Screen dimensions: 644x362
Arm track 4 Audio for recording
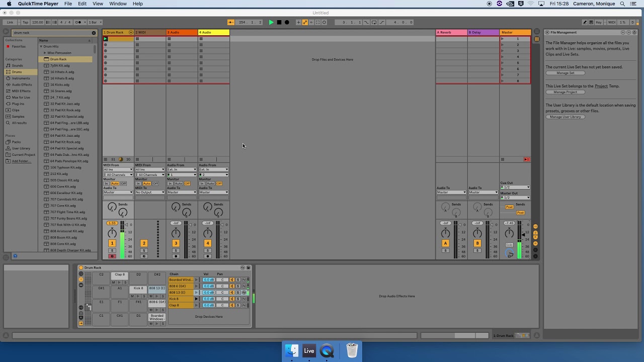[207, 256]
